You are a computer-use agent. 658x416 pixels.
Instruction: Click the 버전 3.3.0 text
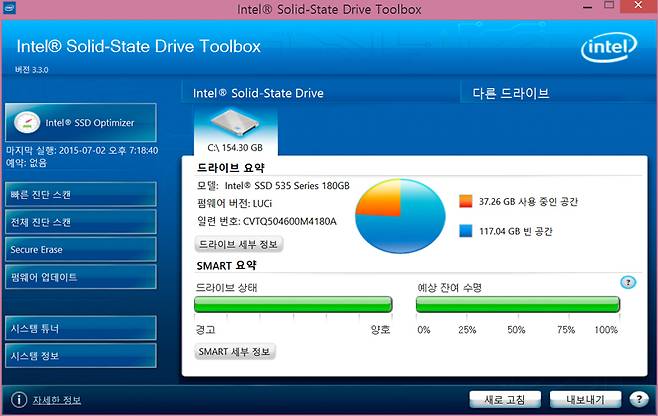pyautogui.click(x=32, y=70)
